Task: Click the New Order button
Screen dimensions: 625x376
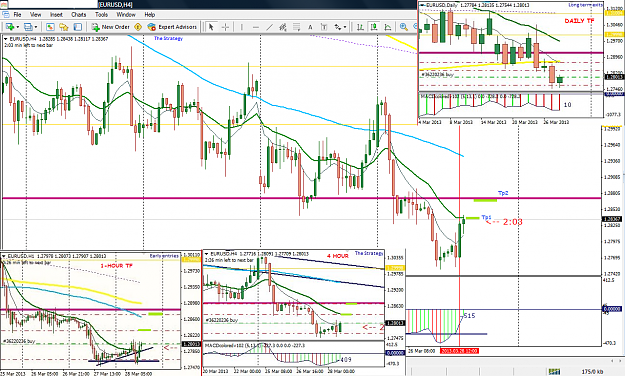Action: tap(111, 27)
